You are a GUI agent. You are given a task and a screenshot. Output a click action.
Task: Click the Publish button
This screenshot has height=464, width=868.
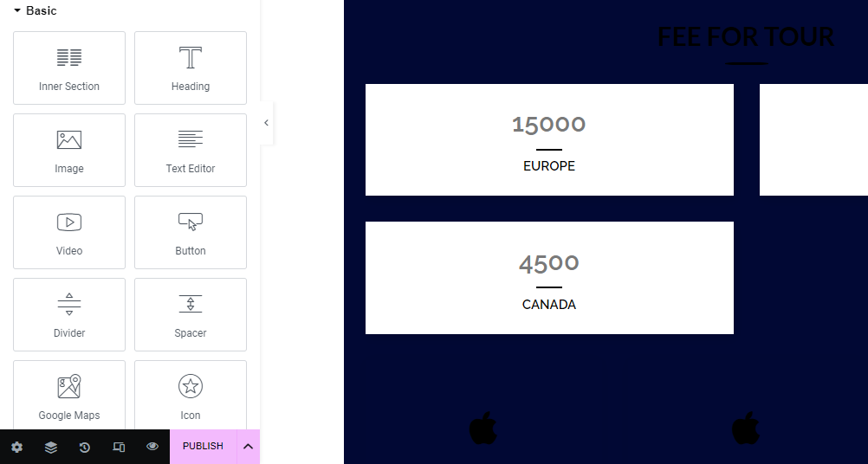203,447
